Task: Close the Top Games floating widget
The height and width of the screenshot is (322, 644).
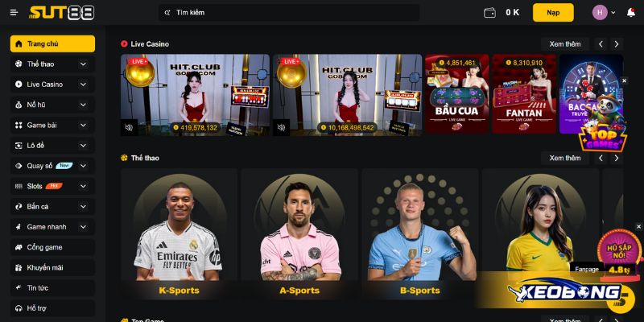Action: coord(624,81)
